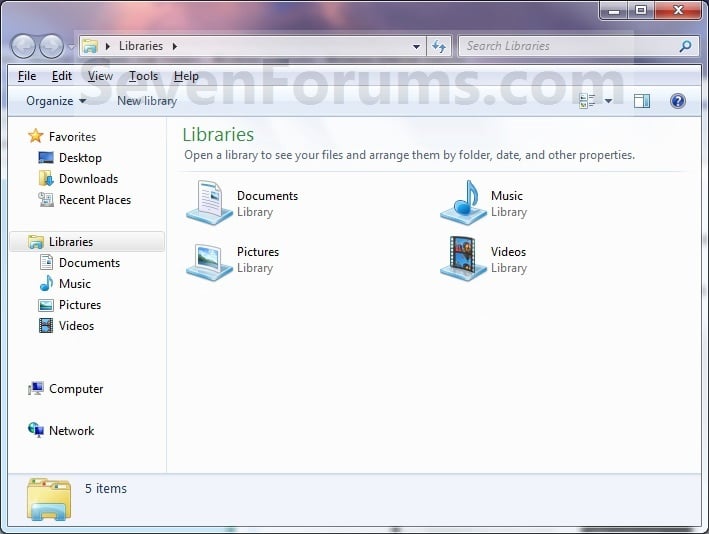Click the Favorites star icon
The height and width of the screenshot is (534, 709).
(x=35, y=136)
